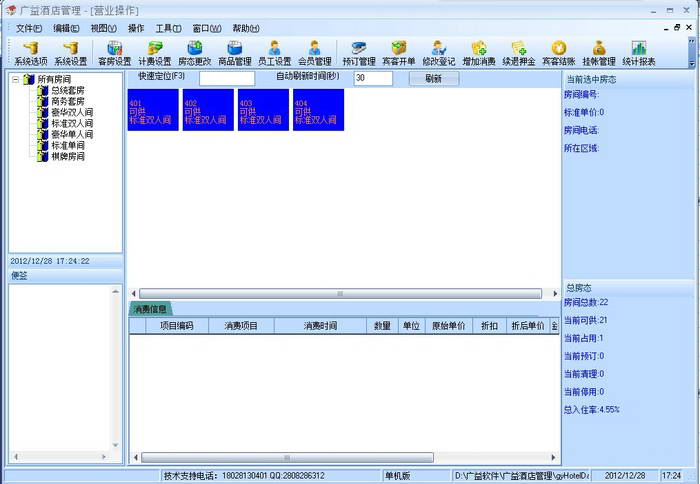Click 宾客开单 guest check-in icon
Screen dimensions: 700x484
[x=399, y=54]
